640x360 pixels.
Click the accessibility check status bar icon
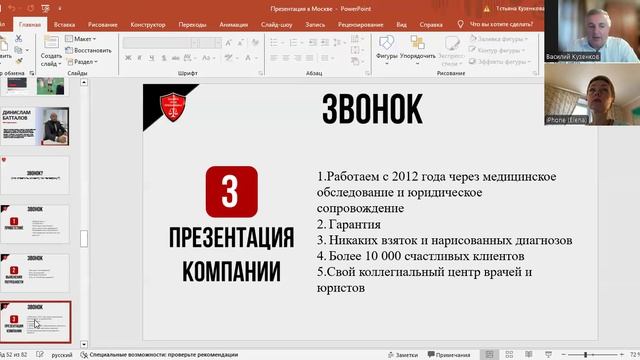pos(84,355)
